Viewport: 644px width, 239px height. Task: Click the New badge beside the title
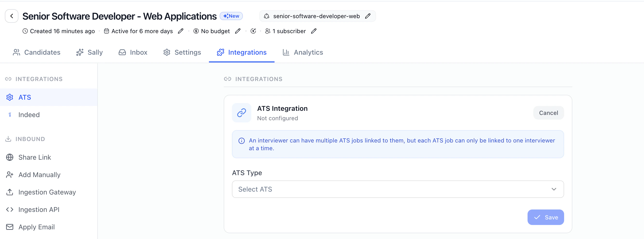click(231, 16)
